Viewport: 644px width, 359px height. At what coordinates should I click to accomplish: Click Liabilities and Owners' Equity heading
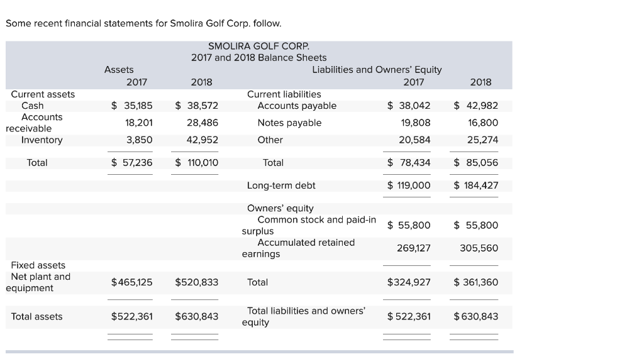tap(377, 70)
